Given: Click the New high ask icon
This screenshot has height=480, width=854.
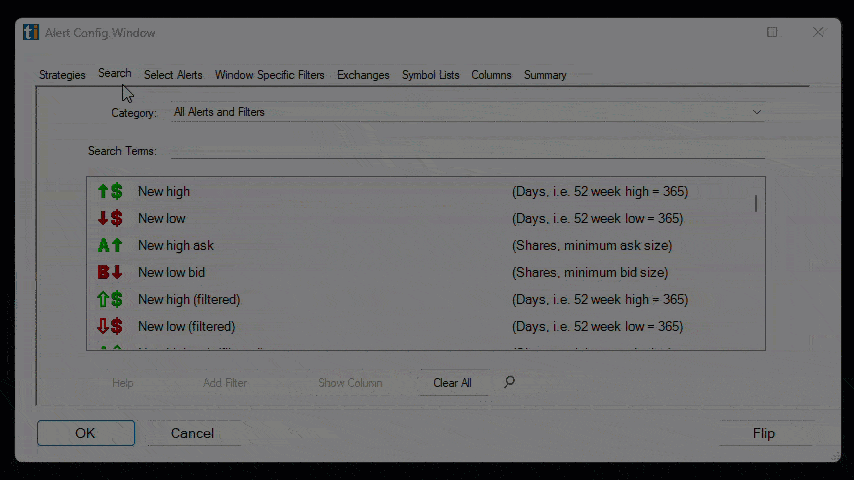Looking at the screenshot, I should [110, 245].
